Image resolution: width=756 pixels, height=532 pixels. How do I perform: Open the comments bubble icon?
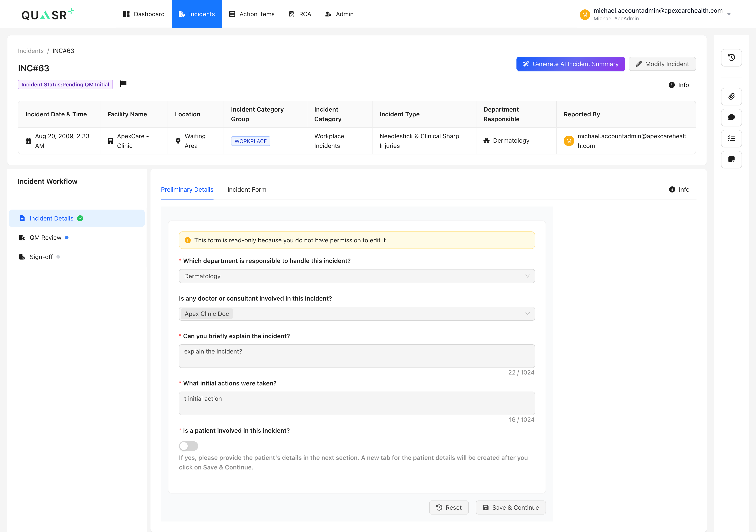point(731,117)
